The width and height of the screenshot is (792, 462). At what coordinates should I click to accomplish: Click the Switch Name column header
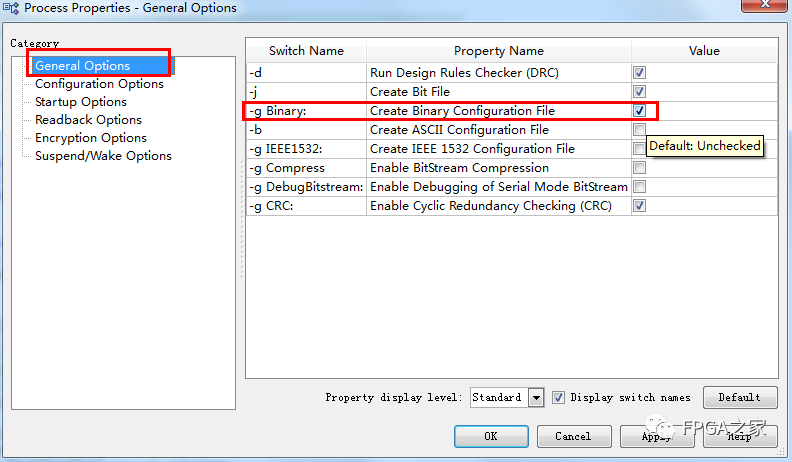[x=306, y=51]
